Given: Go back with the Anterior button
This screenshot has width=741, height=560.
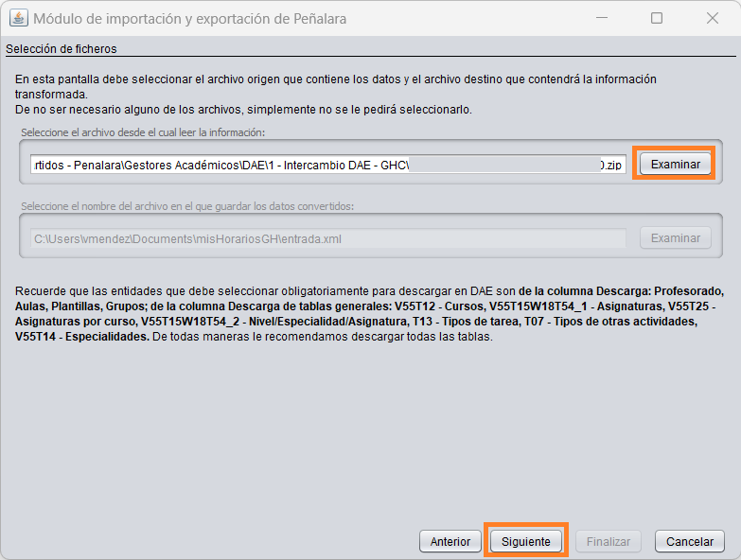Looking at the screenshot, I should tap(450, 541).
